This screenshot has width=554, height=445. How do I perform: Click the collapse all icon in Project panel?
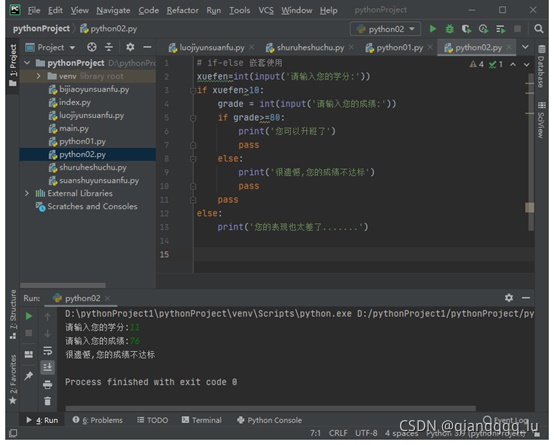[109, 47]
